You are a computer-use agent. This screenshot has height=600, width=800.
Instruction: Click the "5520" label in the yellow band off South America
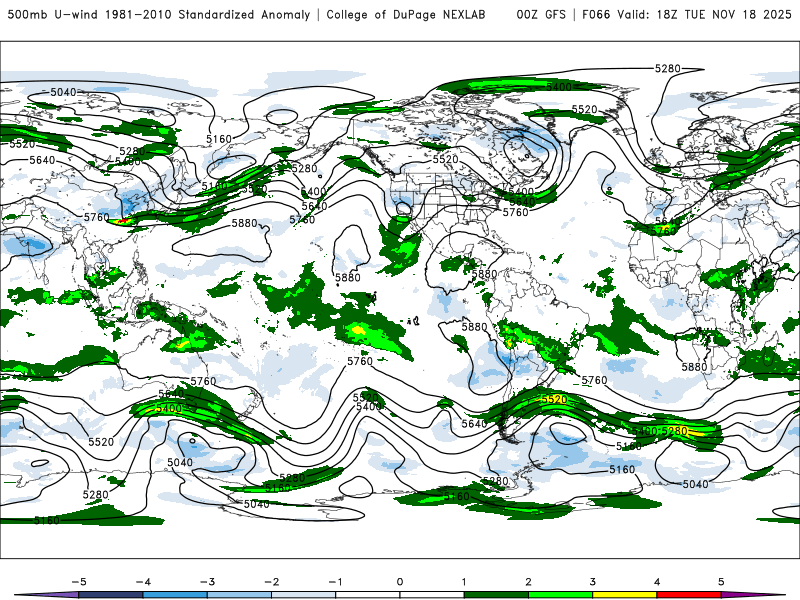click(x=554, y=399)
